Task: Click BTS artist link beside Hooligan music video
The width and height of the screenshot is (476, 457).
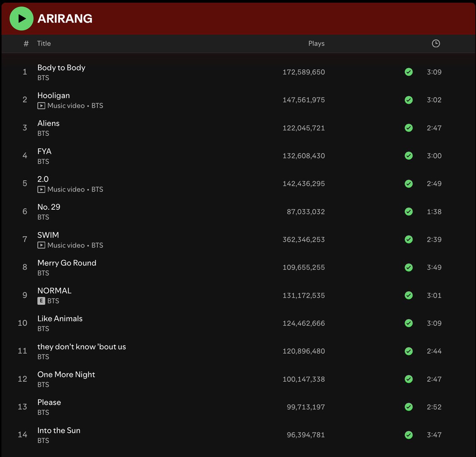Action: pyautogui.click(x=97, y=106)
